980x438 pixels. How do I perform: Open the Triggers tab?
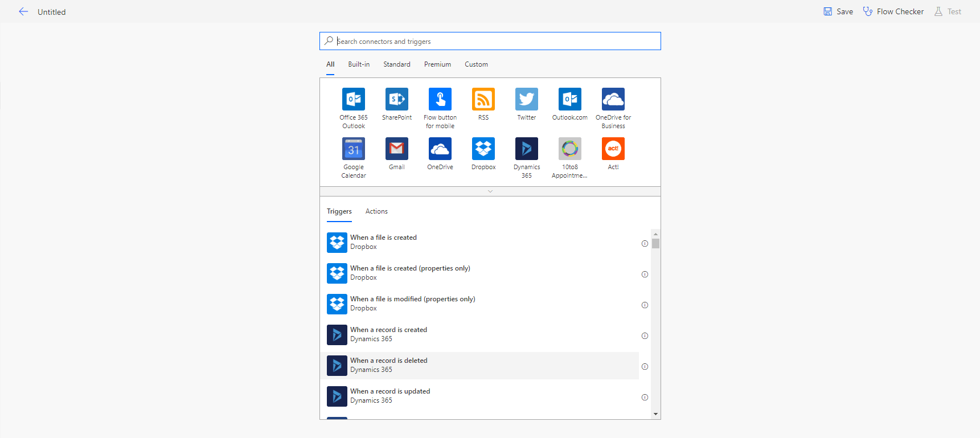pyautogui.click(x=339, y=211)
